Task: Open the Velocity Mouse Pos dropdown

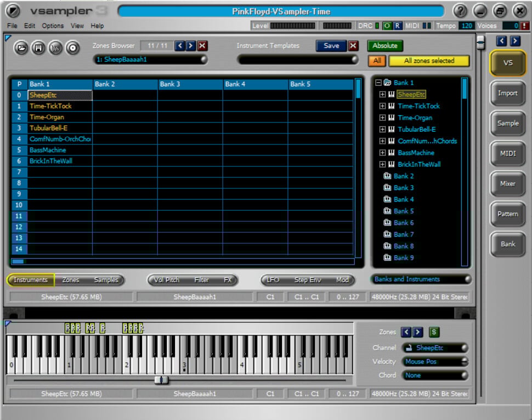Action: 436,362
